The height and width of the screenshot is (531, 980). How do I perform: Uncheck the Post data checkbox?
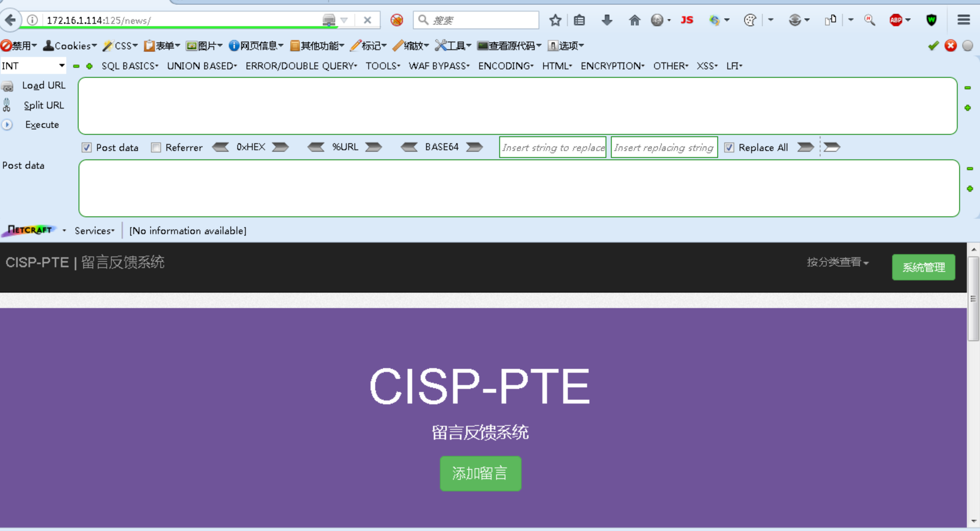87,147
